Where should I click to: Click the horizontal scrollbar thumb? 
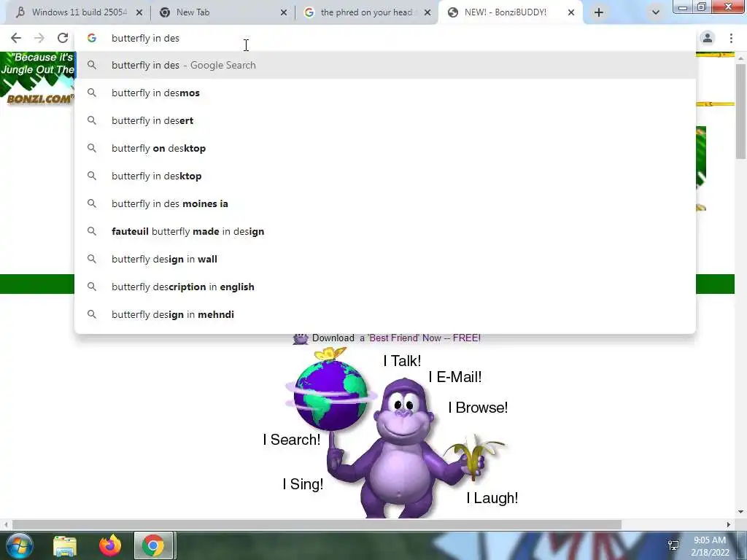(317, 524)
